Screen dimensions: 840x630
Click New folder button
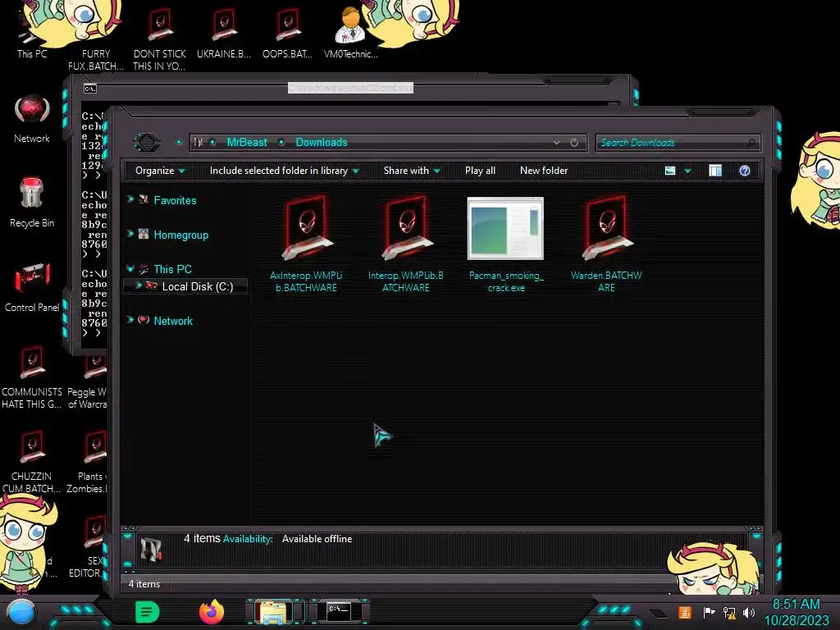[544, 171]
